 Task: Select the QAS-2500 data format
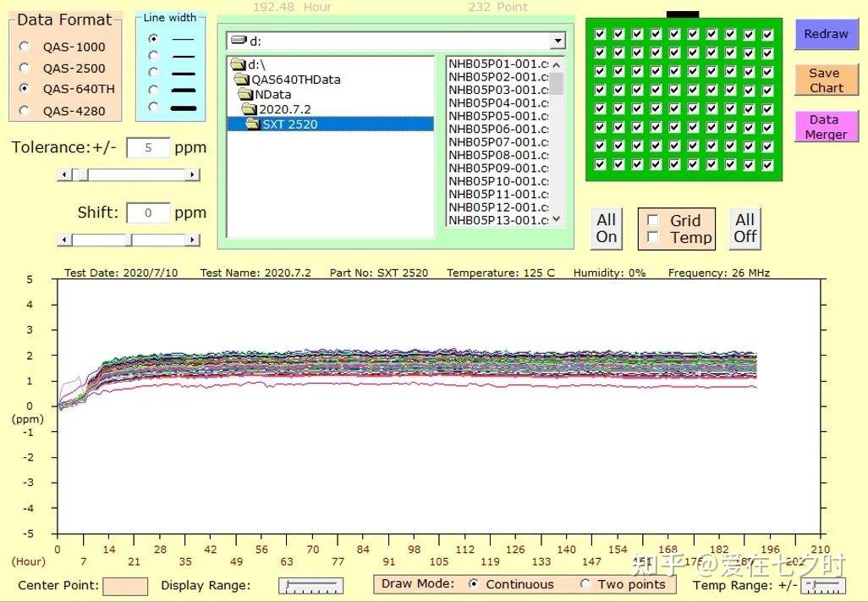[x=25, y=68]
